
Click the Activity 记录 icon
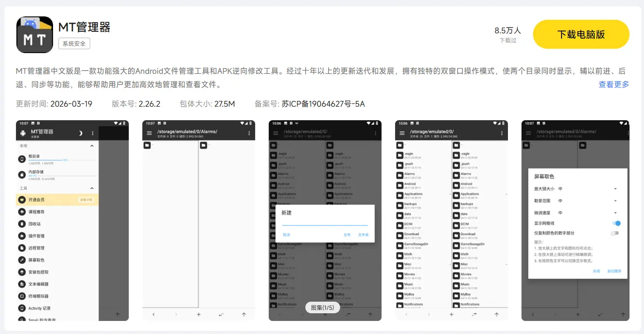pos(22,308)
